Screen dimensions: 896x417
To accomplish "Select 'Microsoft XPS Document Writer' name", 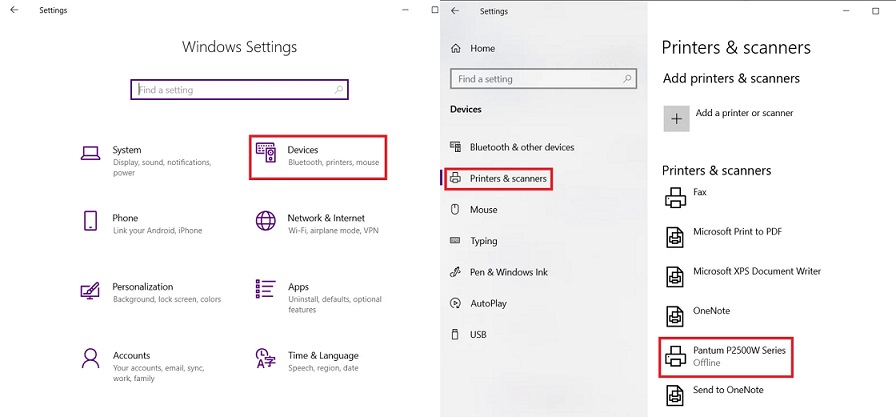I will point(757,271).
